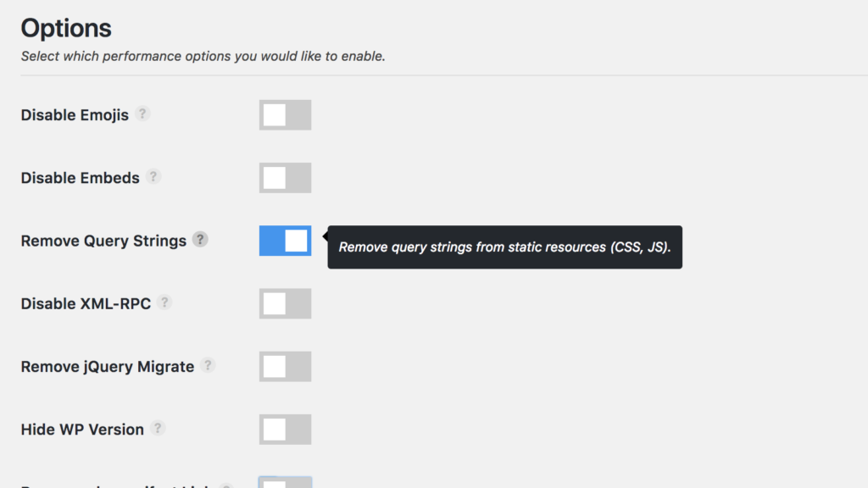Click help icon beside Disable Emojis
Image resolution: width=868 pixels, height=488 pixels.
(x=143, y=114)
